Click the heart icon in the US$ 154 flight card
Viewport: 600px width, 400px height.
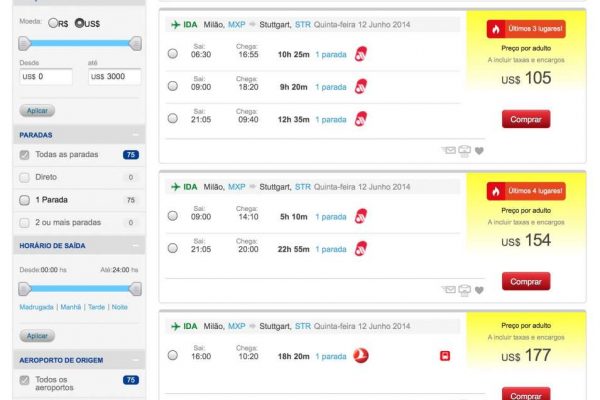tap(480, 289)
